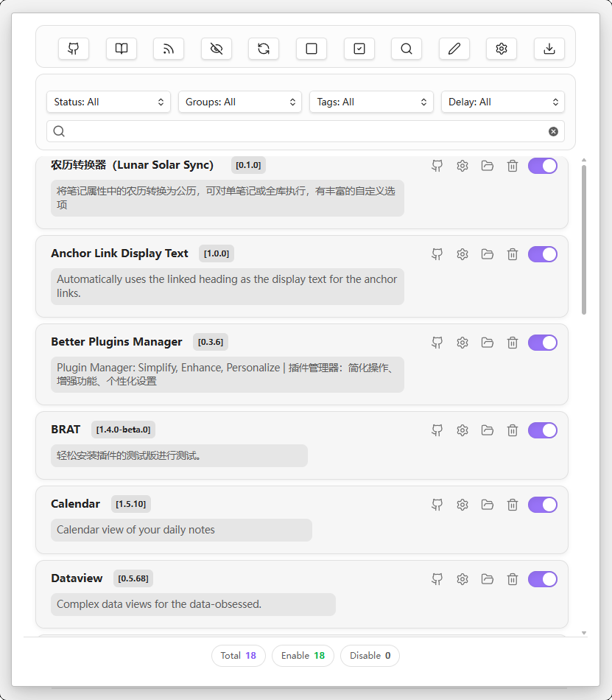Open the GitHub icon in top toolbar
Viewport: 612px width, 700px height.
[74, 49]
